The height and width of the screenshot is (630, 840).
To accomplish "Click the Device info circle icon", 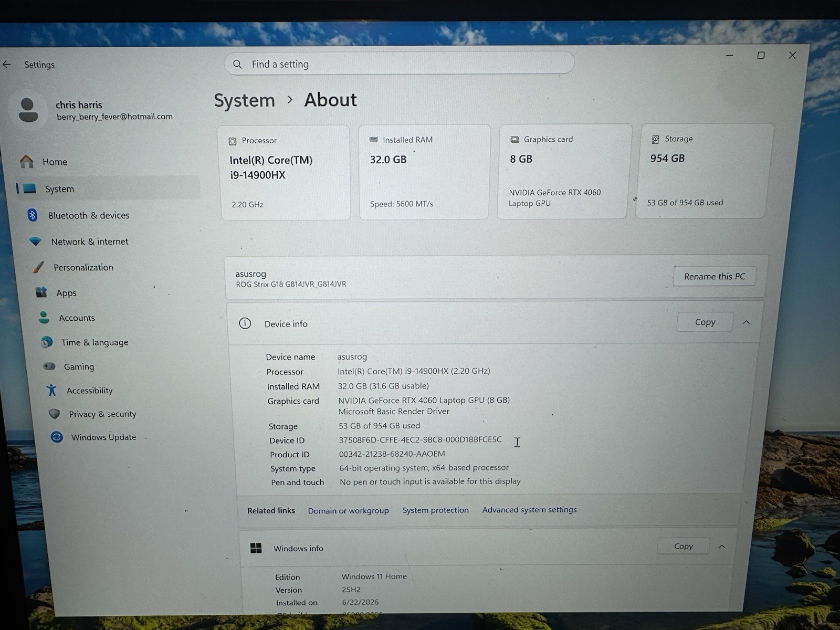I will [x=245, y=323].
